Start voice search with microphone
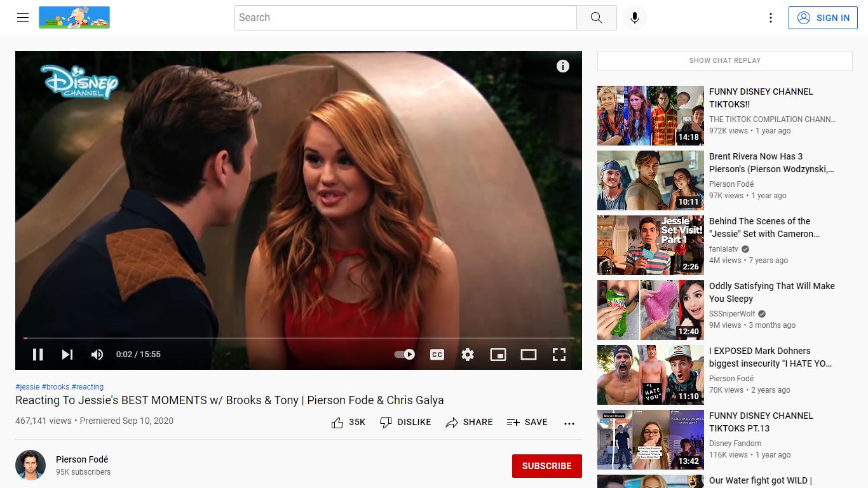This screenshot has width=868, height=488. [x=634, y=18]
